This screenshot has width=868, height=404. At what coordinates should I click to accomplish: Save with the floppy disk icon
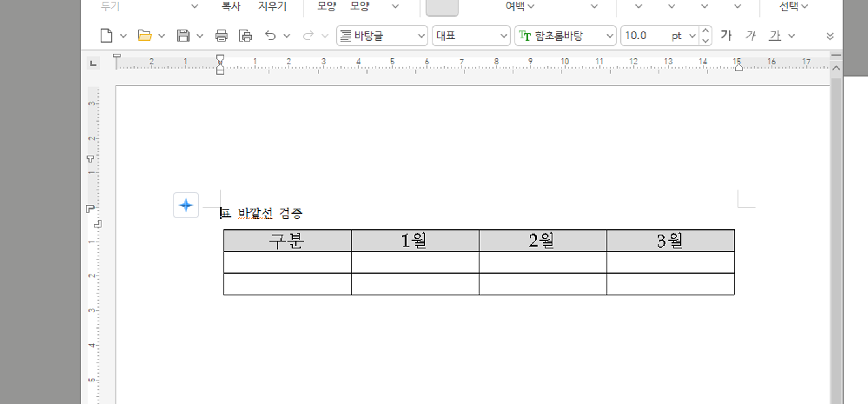coord(183,36)
